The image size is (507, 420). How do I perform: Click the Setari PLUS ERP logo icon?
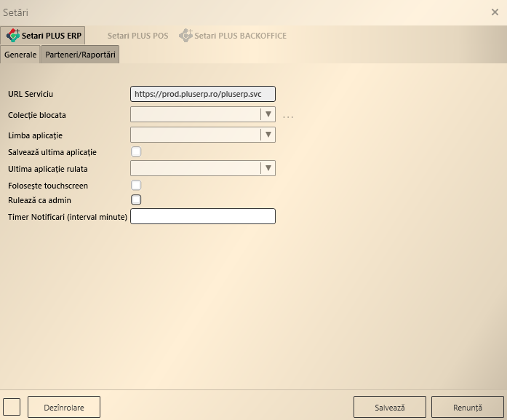click(x=12, y=36)
